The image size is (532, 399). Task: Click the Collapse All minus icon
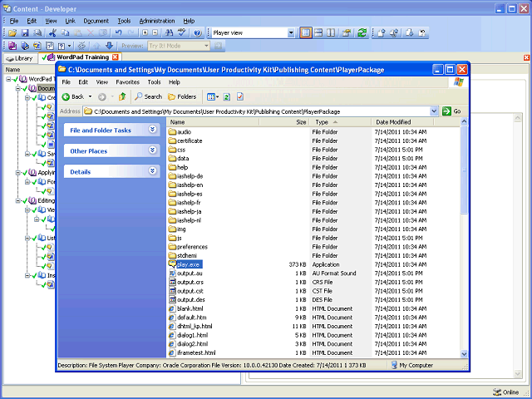coord(155,33)
